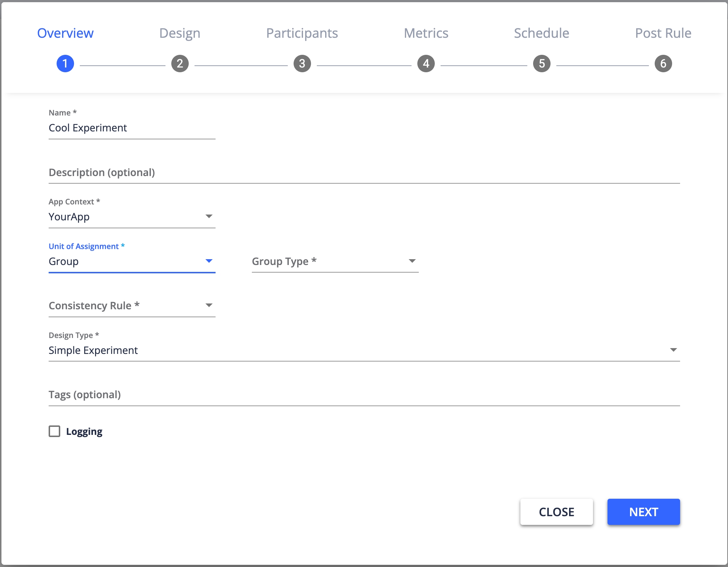Go to the Participants tab

[302, 33]
